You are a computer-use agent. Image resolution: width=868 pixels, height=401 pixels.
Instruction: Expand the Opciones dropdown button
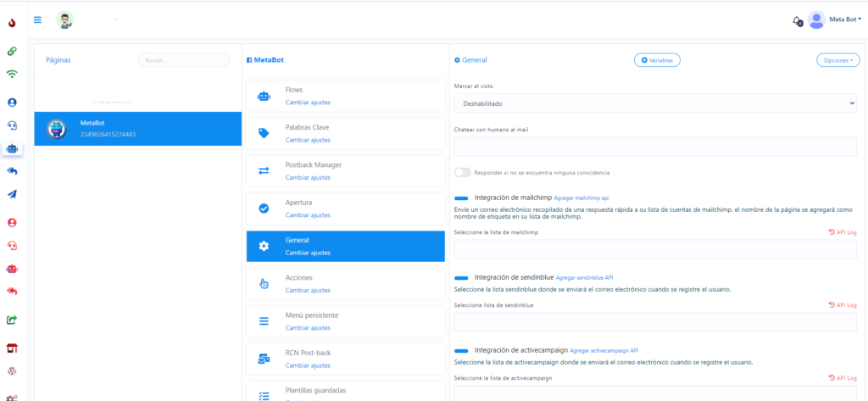click(x=837, y=60)
